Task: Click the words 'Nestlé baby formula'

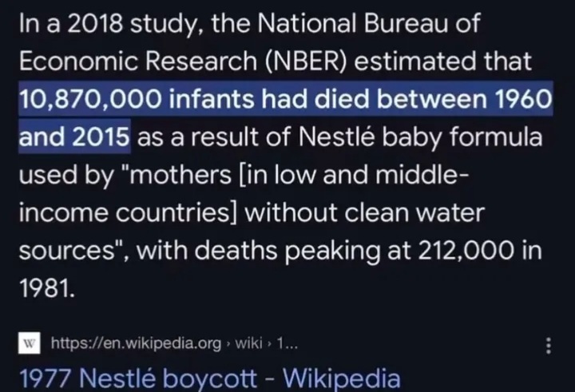Action: [x=420, y=137]
